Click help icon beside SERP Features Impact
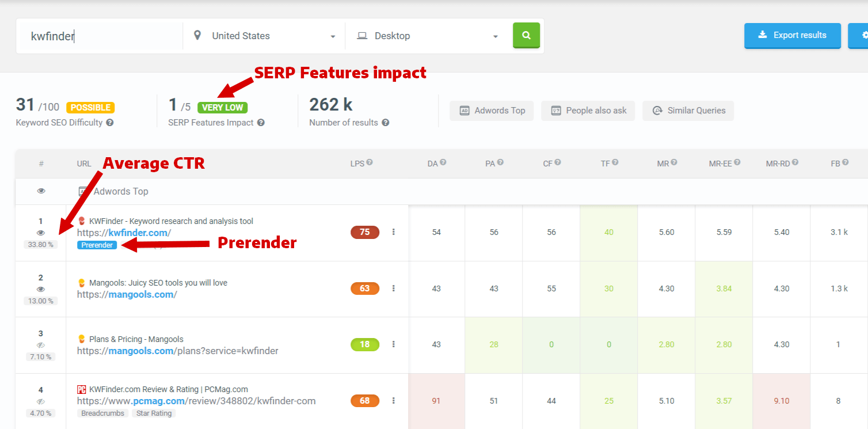Viewport: 868px width, 429px height. point(261,123)
